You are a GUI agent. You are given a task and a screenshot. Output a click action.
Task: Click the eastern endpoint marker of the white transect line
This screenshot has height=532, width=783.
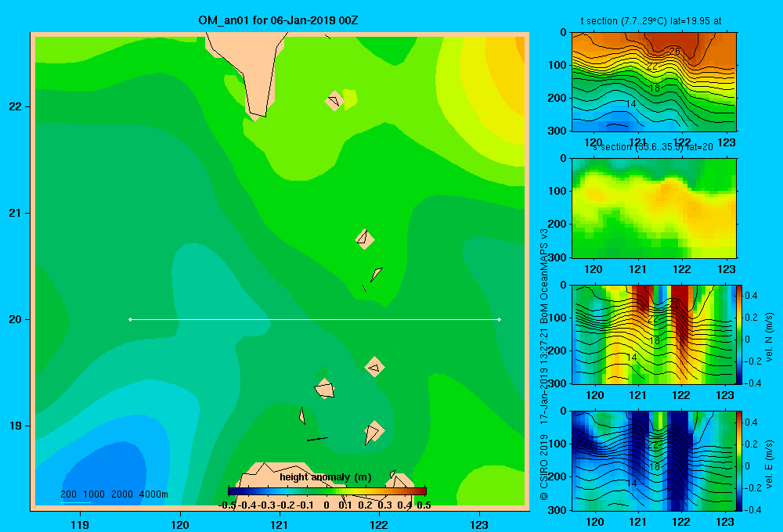tap(500, 319)
